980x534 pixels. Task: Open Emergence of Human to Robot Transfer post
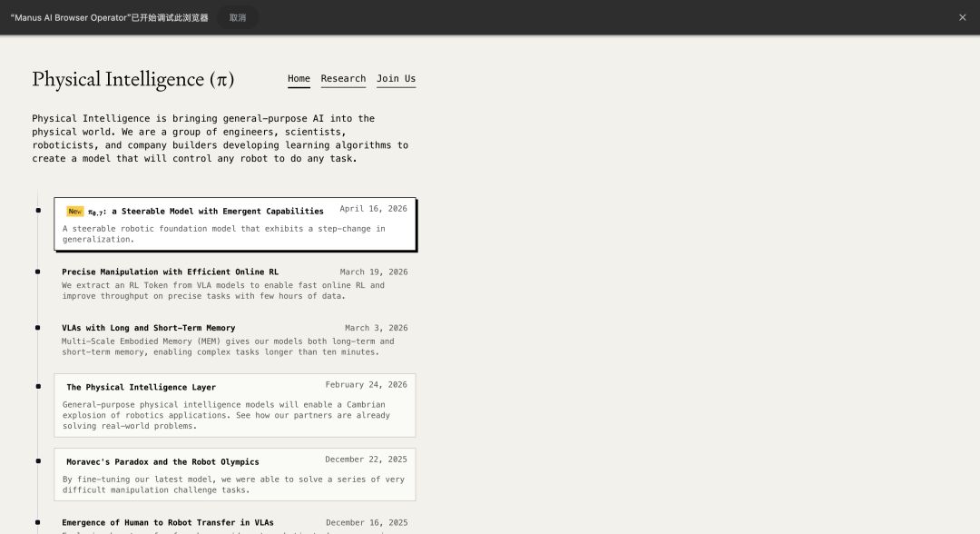pos(168,523)
